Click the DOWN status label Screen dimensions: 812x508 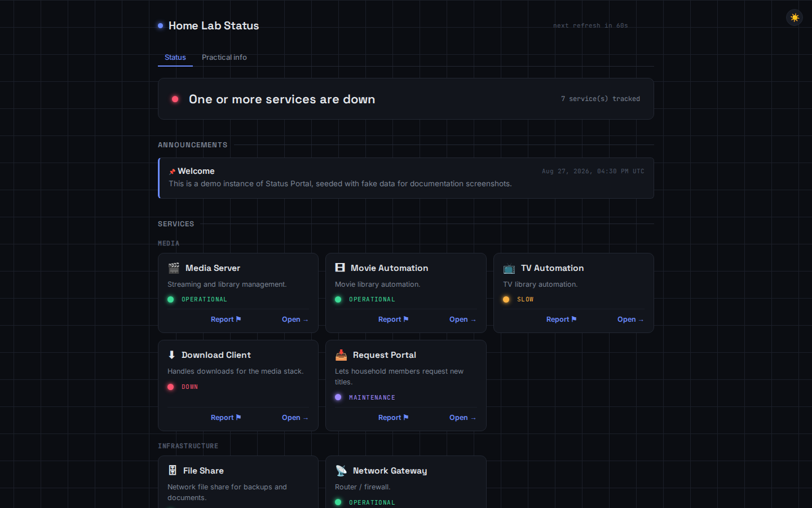[189, 387]
